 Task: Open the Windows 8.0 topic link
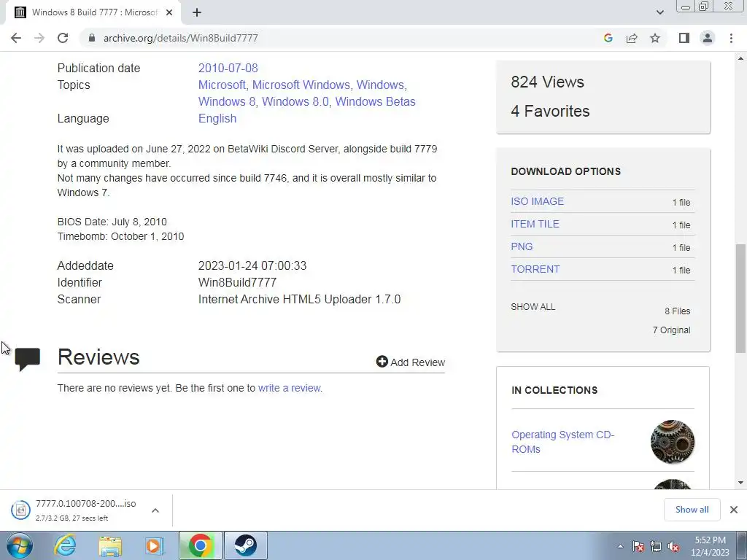click(x=295, y=101)
